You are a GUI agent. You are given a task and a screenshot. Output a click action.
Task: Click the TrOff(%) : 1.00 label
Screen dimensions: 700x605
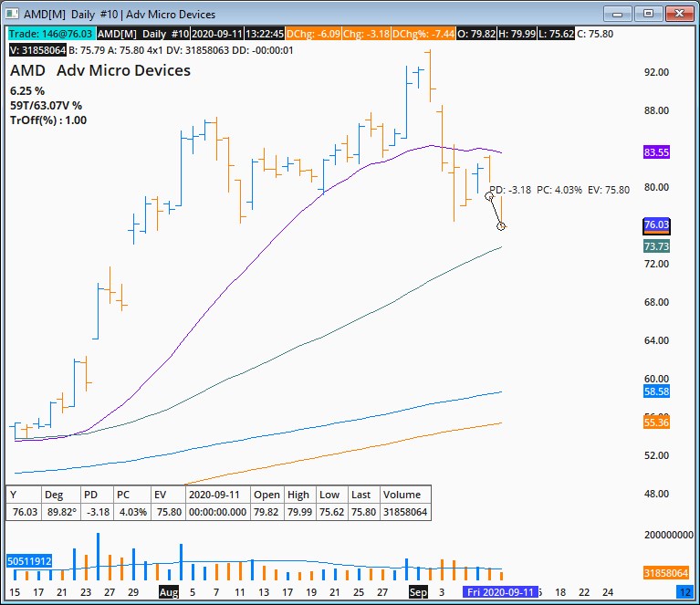coord(48,120)
